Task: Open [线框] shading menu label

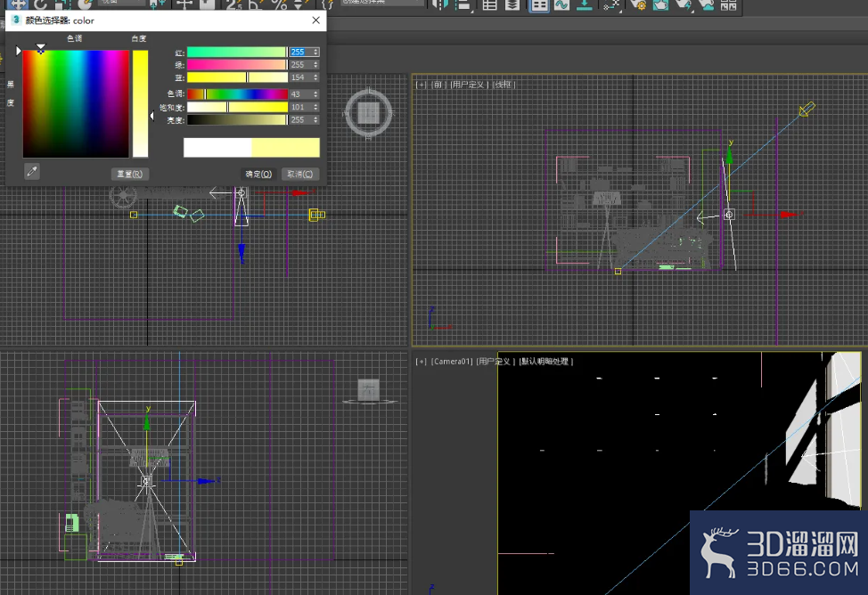Action: coord(504,85)
